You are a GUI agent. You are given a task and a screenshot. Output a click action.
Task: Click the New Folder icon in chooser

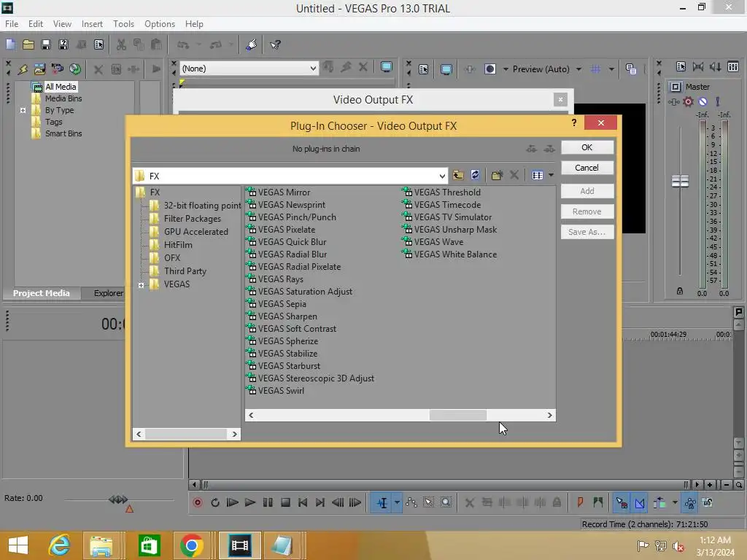[x=497, y=175]
